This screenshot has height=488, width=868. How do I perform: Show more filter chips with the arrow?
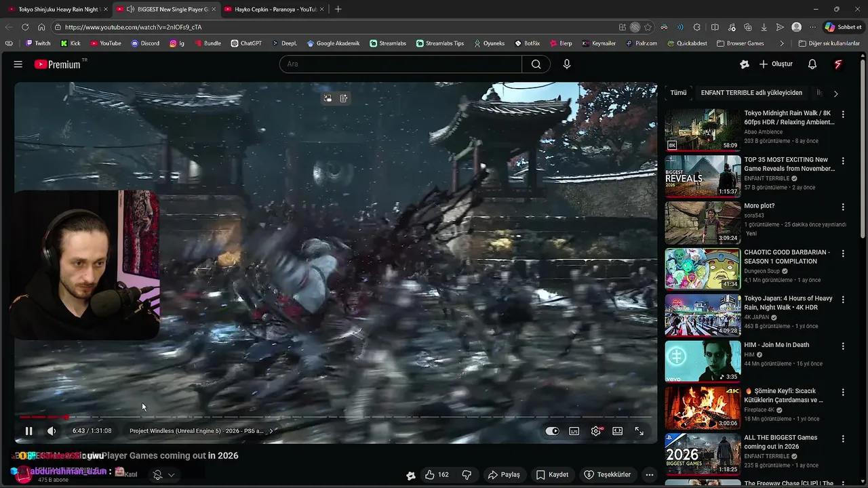tap(835, 94)
